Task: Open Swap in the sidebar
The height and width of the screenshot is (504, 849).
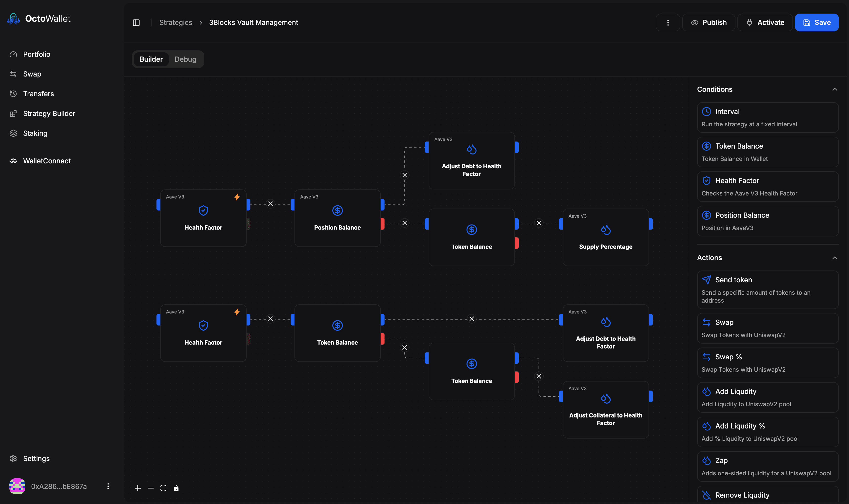Action: (32, 74)
